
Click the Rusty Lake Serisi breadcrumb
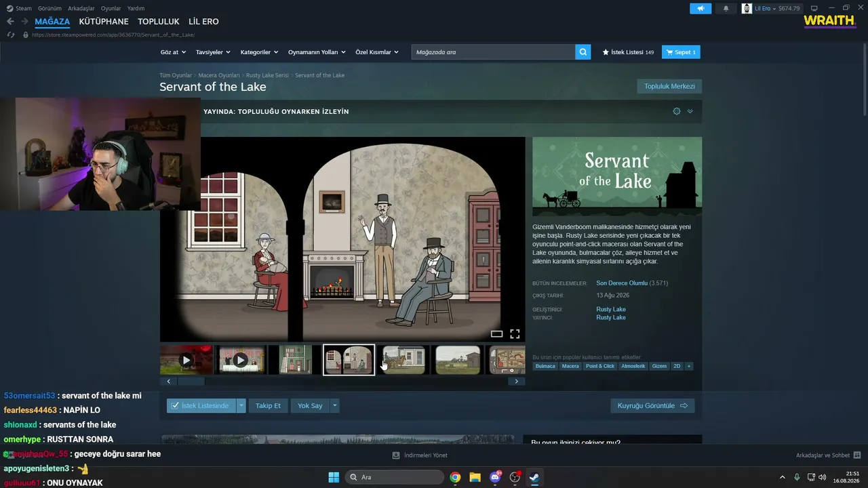(x=267, y=75)
